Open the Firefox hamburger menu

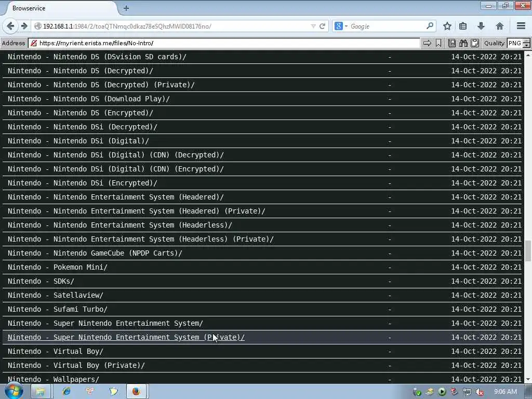click(521, 26)
